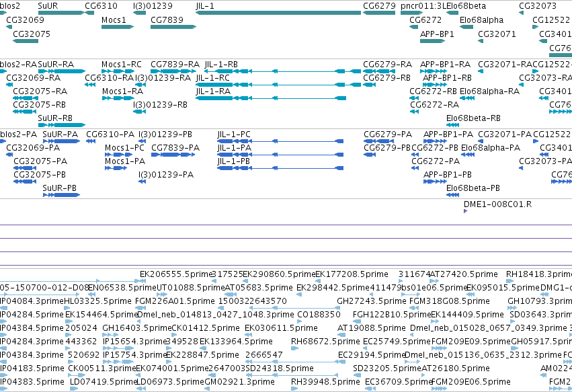572x392 pixels.
Task: Select the JIL-1-RC transcript label
Action: (x=213, y=78)
